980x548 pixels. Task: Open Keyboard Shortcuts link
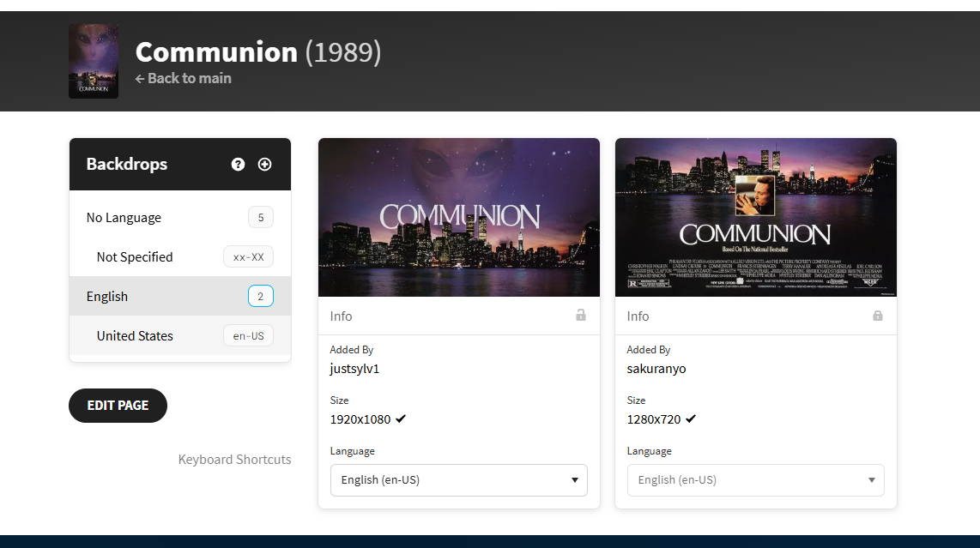(234, 460)
